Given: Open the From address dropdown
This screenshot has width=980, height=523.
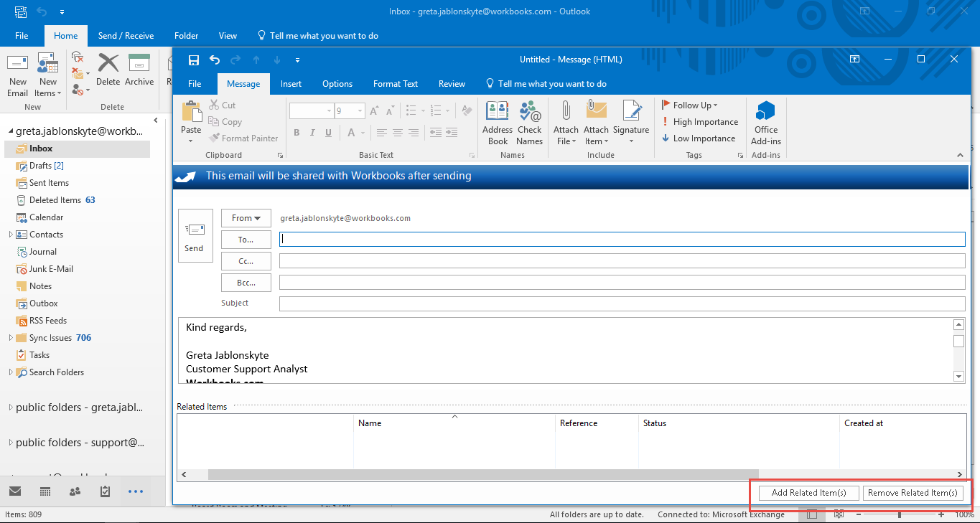Looking at the screenshot, I should pyautogui.click(x=246, y=218).
